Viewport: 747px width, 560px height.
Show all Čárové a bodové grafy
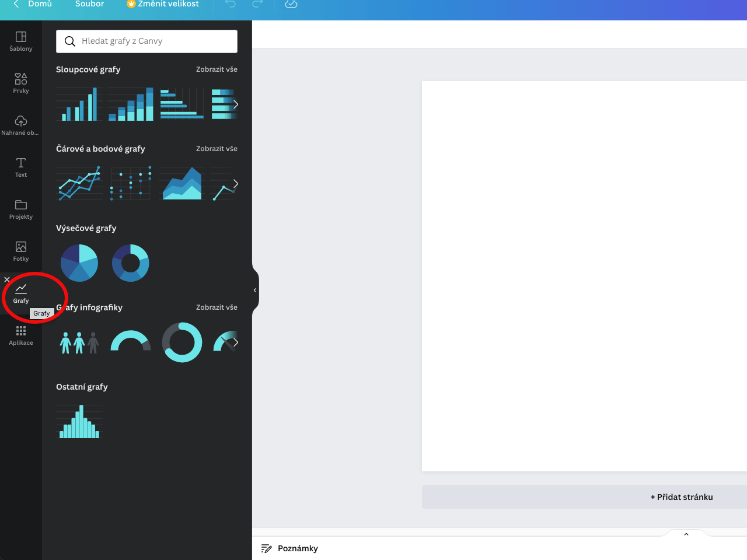pyautogui.click(x=217, y=149)
